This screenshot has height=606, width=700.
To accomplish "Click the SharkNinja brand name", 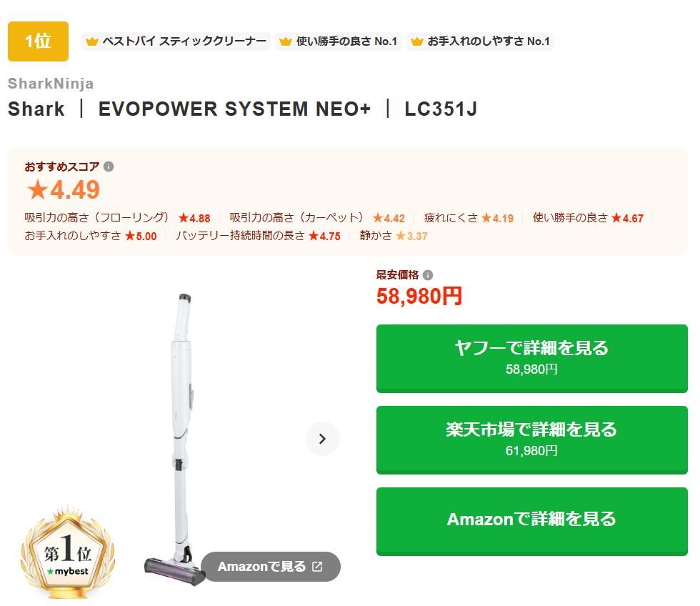I will [51, 84].
